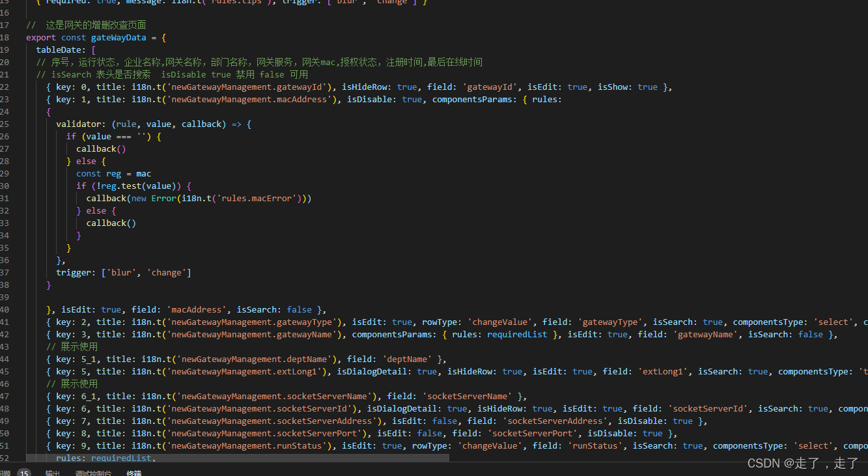Click rules: requiredList on the last line
Image resolution: width=868 pixels, height=476 pixels.
click(x=105, y=458)
